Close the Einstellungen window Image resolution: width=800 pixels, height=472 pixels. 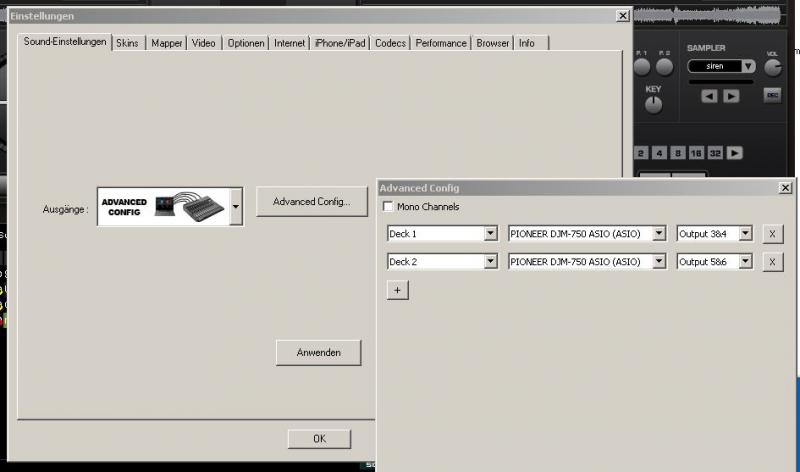622,16
